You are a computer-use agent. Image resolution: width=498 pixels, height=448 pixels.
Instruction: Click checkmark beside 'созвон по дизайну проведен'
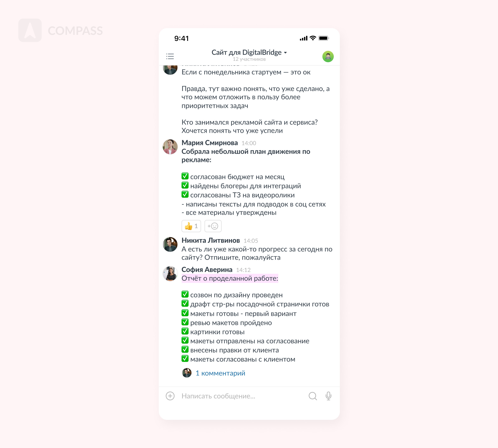click(x=185, y=294)
